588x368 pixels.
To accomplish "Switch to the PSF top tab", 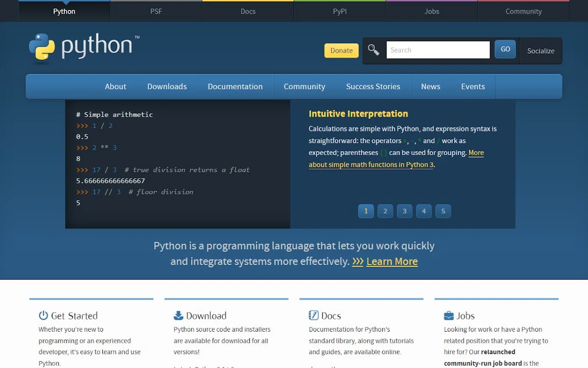I will pos(156,11).
